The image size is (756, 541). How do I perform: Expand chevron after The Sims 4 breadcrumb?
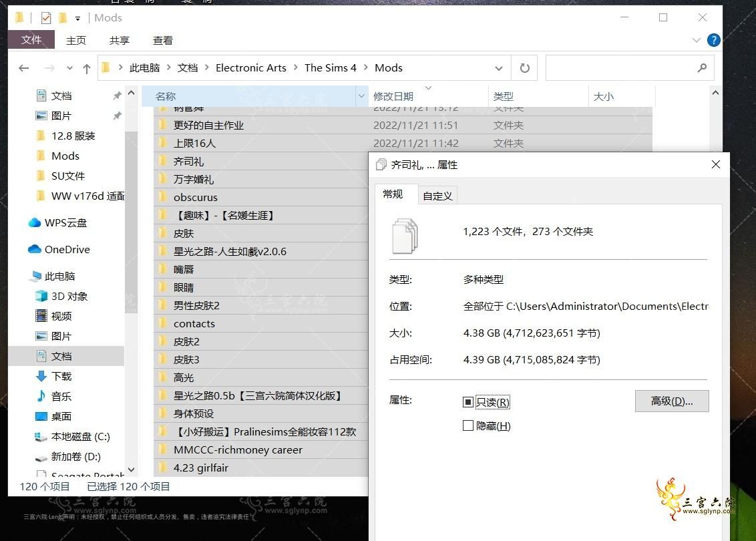pyautogui.click(x=365, y=67)
